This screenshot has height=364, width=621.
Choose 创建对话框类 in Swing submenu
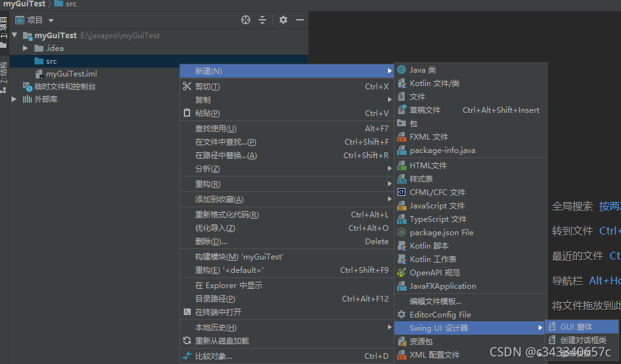point(582,340)
